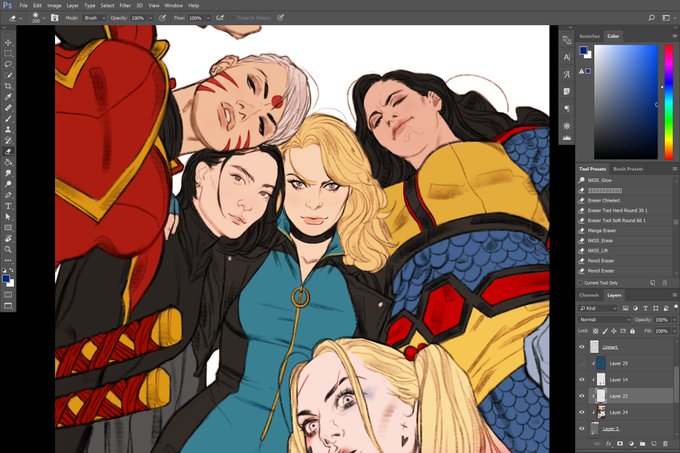Screen dimensions: 680x453
Task: Select the Eyedropper tool
Action: point(8,97)
